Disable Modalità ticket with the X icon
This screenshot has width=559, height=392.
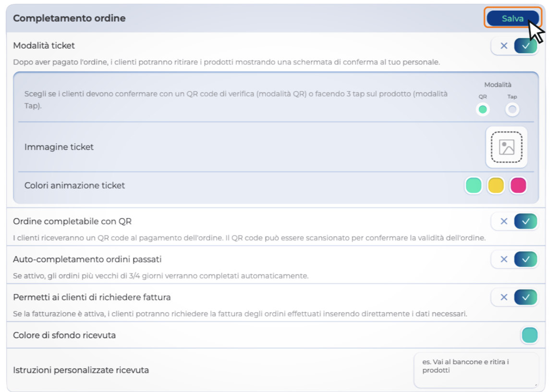pyautogui.click(x=504, y=46)
